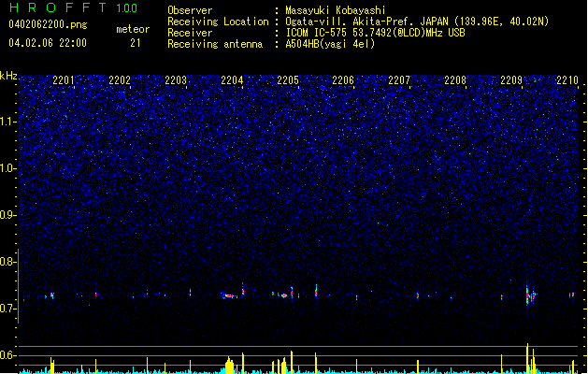The height and width of the screenshot is (374, 588).
Task: Click the tallest yellow power peak near 2209
Action: 527,357
